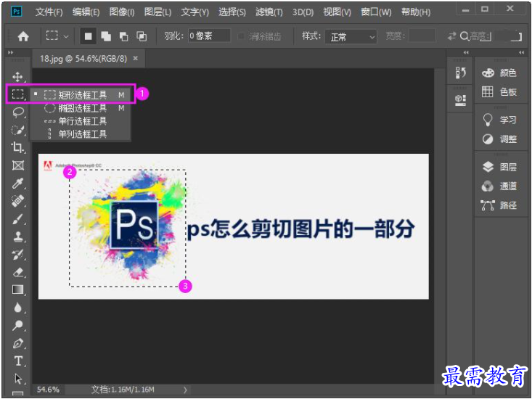This screenshot has height=399, width=532.
Task: Open the 调整 panel
Action: [499, 139]
